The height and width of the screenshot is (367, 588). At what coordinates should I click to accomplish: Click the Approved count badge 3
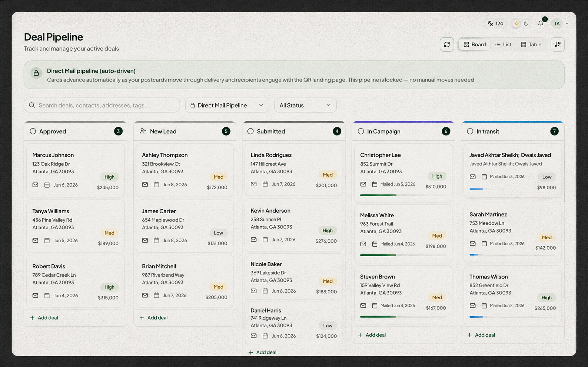(x=118, y=131)
